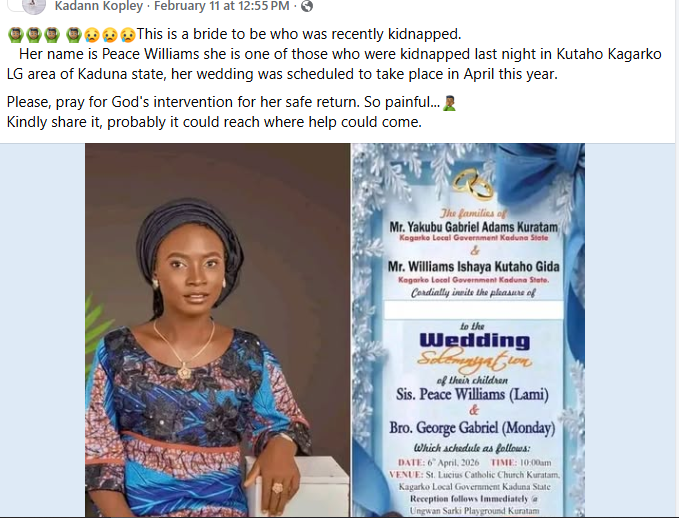Click "Bro. George Gabriel (Monday)" on the card
Image resolution: width=679 pixels, height=518 pixels.
(472, 428)
